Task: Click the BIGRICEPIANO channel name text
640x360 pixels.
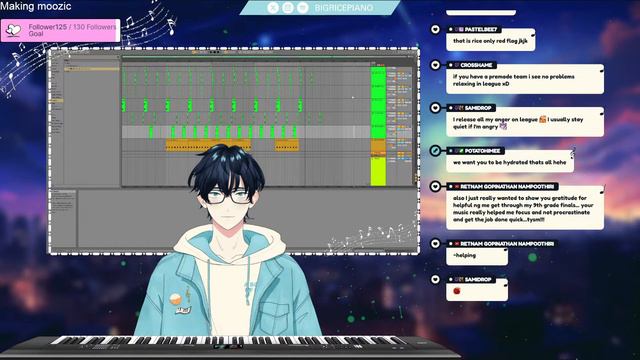Action: point(344,8)
